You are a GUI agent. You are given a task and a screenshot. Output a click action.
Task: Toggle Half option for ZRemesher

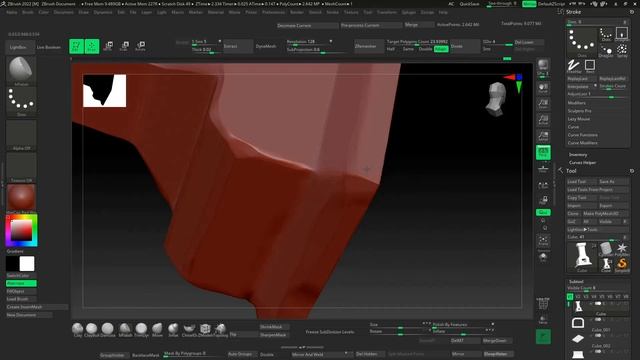click(391, 49)
